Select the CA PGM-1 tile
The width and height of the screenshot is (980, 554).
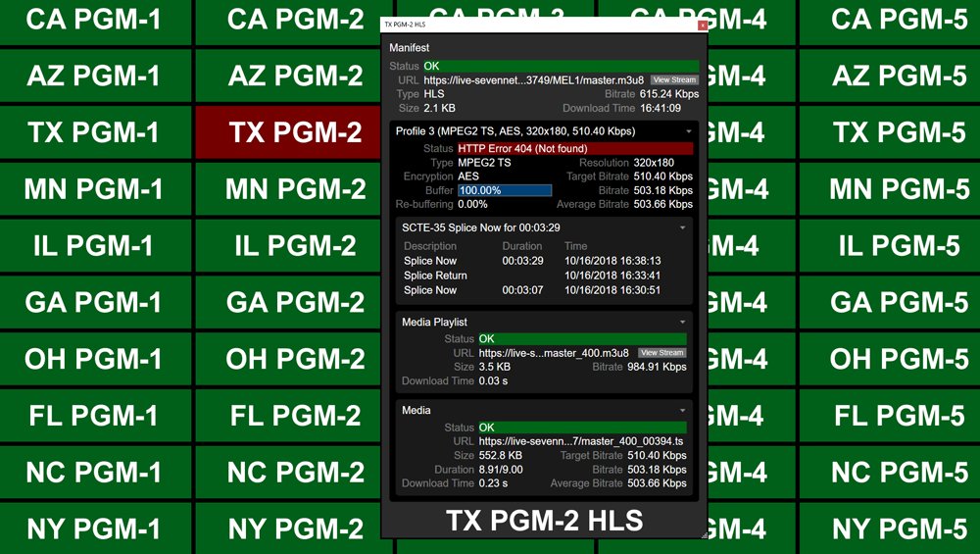pyautogui.click(x=95, y=22)
